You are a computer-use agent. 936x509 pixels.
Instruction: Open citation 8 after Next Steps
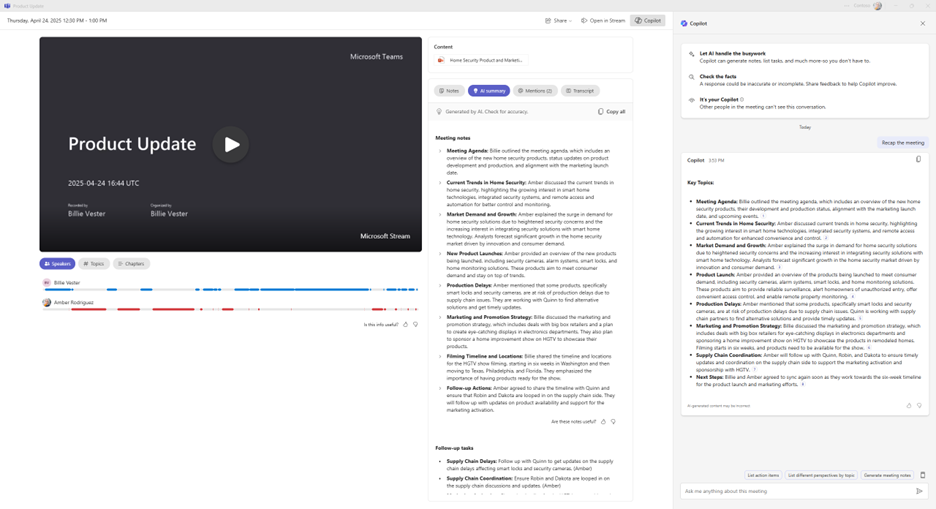click(x=802, y=384)
